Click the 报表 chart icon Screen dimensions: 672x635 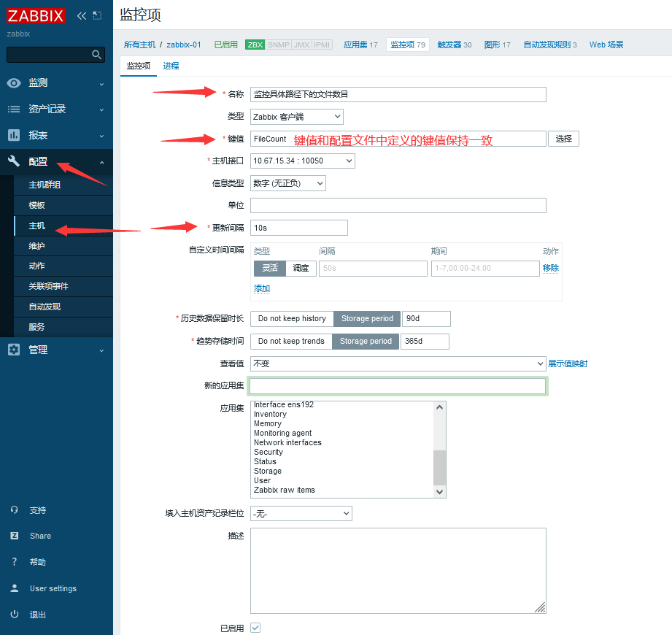coord(14,136)
